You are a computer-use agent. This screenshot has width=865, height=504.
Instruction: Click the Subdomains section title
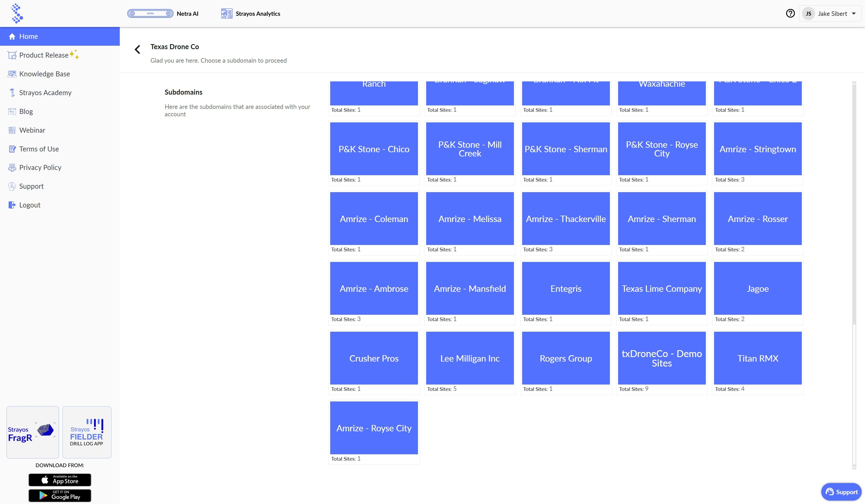coord(183,92)
